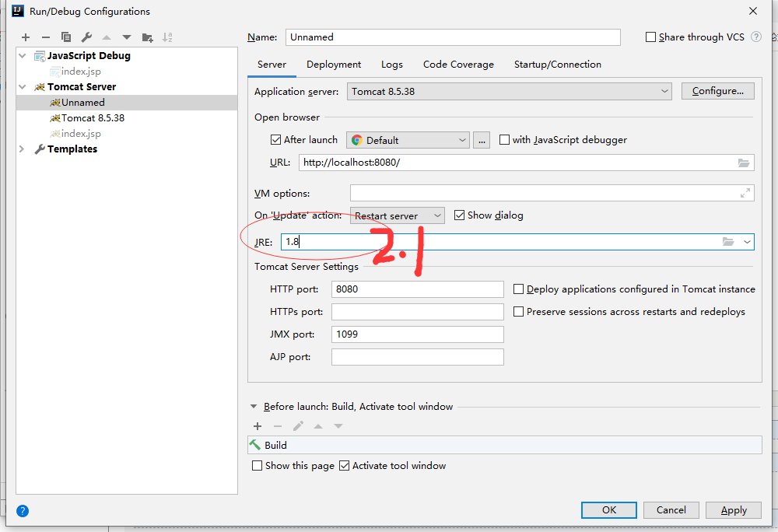Click the help icon beside Share through VCS
The height and width of the screenshot is (532, 778).
click(756, 37)
